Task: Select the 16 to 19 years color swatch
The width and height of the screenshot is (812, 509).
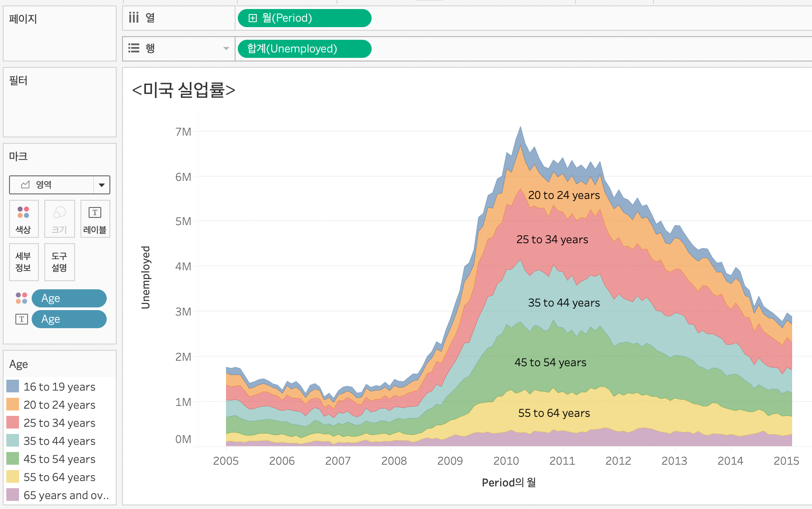Action: 13,386
